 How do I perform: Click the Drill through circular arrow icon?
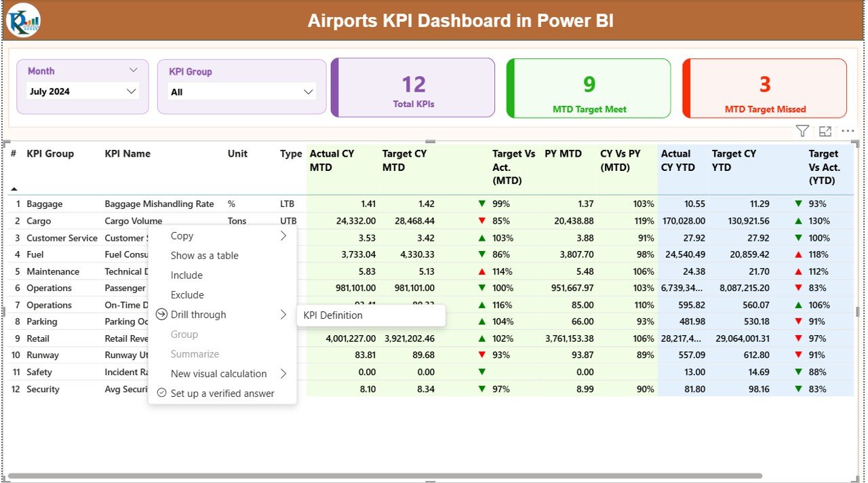pyautogui.click(x=161, y=314)
